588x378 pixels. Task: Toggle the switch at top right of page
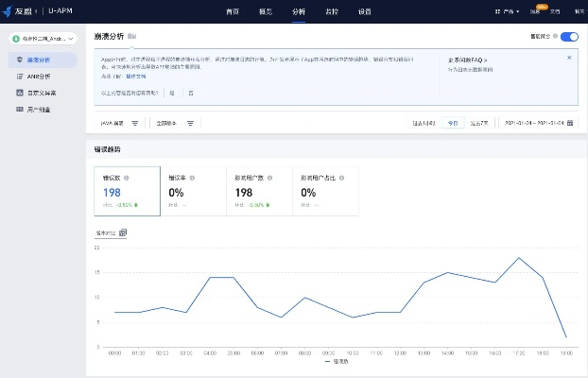(568, 37)
